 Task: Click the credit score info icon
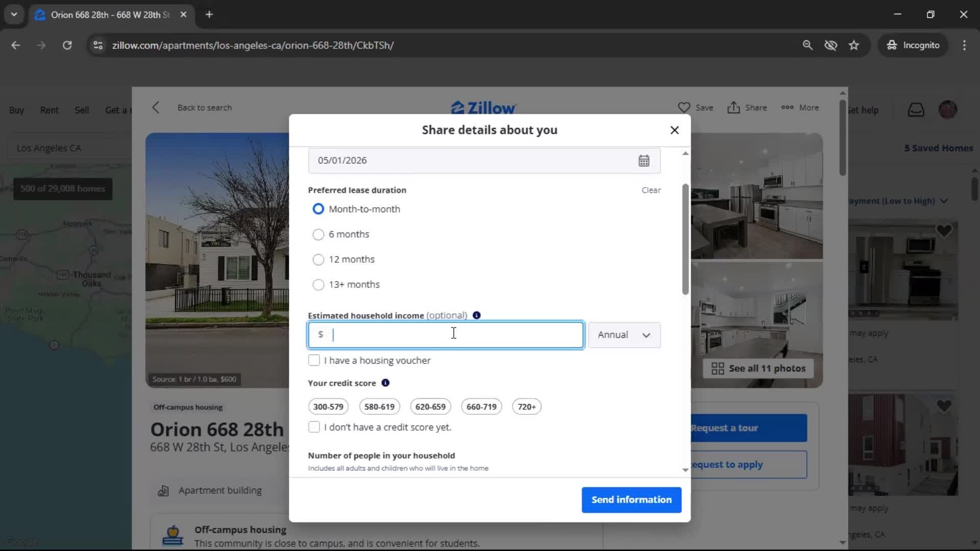click(x=385, y=383)
